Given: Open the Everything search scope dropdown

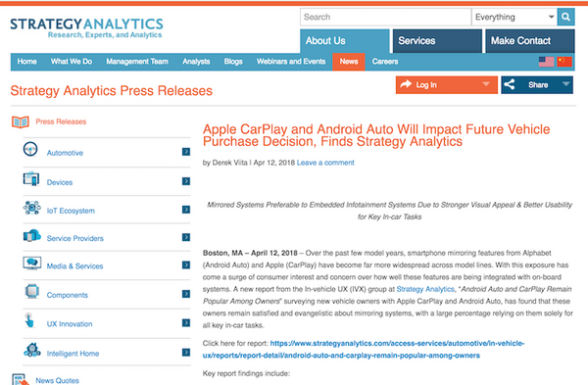Looking at the screenshot, I should click(x=514, y=17).
